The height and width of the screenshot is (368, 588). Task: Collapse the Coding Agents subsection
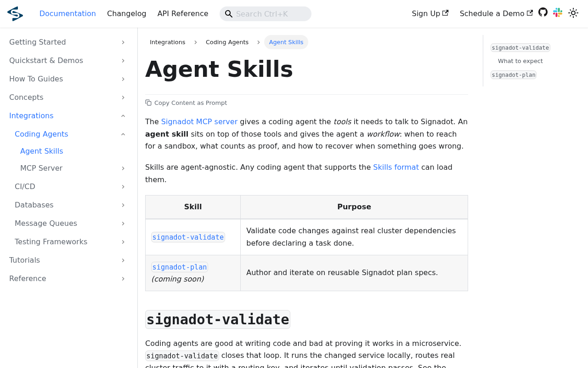[x=123, y=134]
